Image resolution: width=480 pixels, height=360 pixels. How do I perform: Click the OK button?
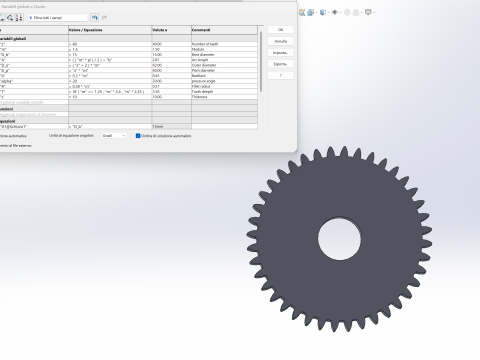pyautogui.click(x=280, y=30)
